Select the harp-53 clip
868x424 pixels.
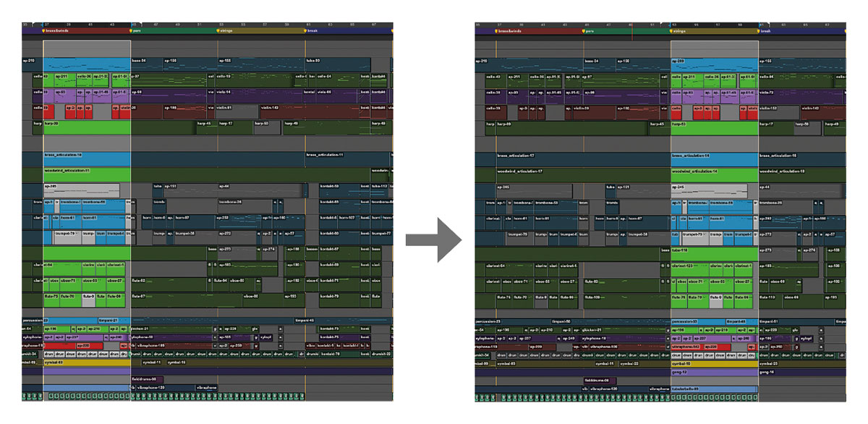click(x=714, y=128)
